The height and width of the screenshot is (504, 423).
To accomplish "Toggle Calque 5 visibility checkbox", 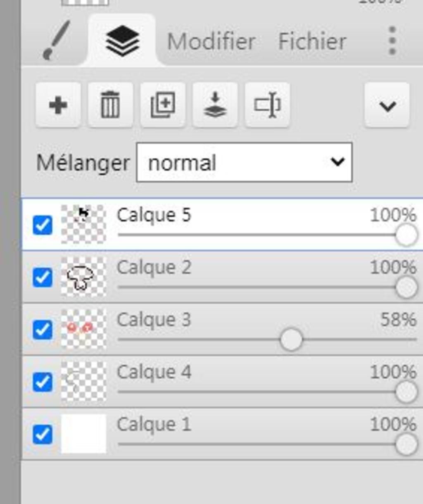I will (43, 225).
